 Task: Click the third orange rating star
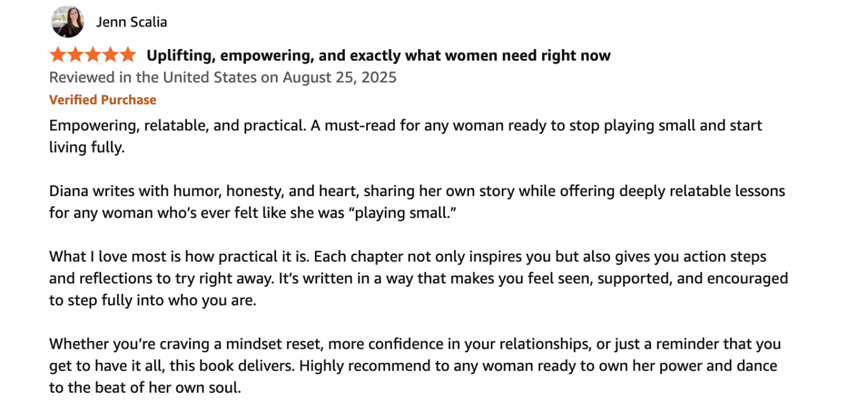tap(93, 55)
